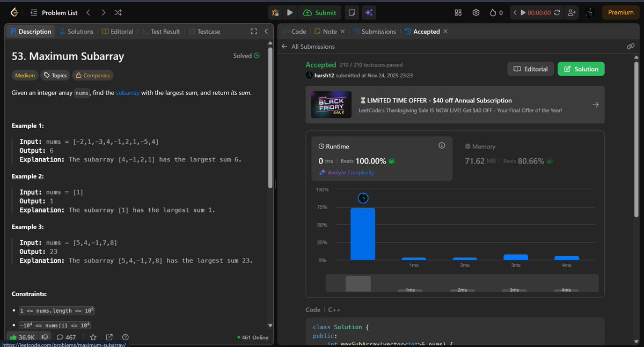Open the Testcase tab
The height and width of the screenshot is (347, 644).
[204, 32]
